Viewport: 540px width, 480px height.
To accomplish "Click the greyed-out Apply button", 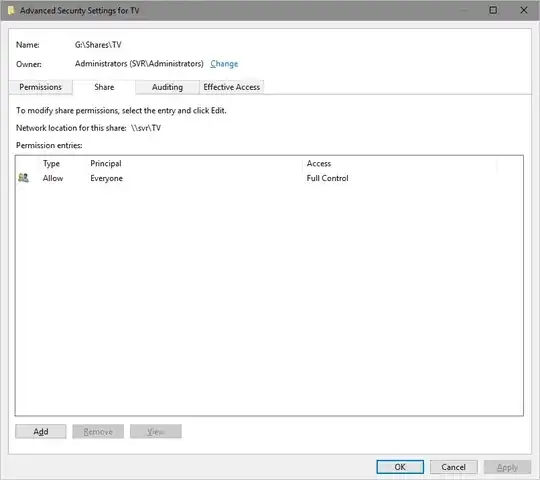I will pos(507,467).
